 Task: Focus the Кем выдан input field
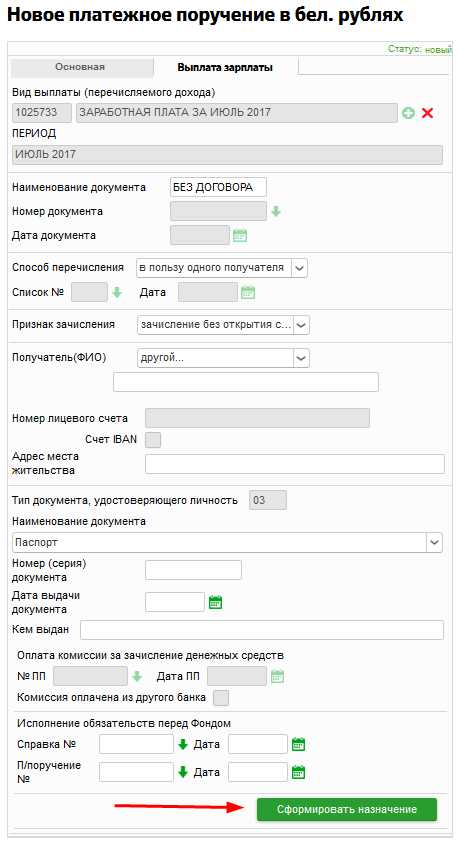[x=262, y=630]
